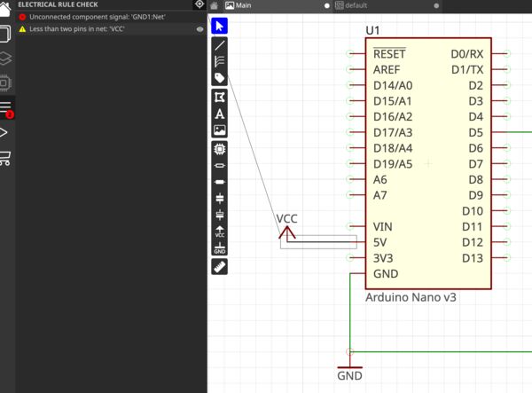Image resolution: width=532 pixels, height=393 pixels.
Task: Select the U1 Arduino Nano component body
Action: (x=428, y=163)
